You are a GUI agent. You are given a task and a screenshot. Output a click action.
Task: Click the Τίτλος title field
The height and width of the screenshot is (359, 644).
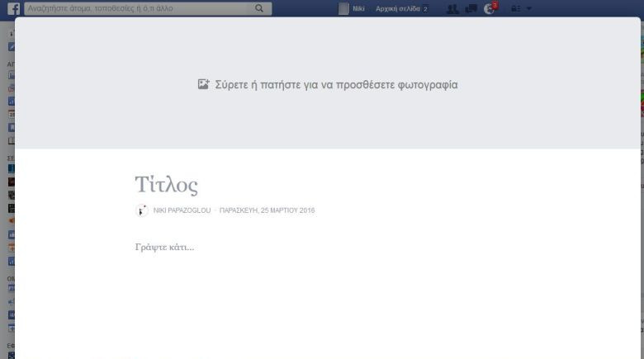click(x=167, y=185)
